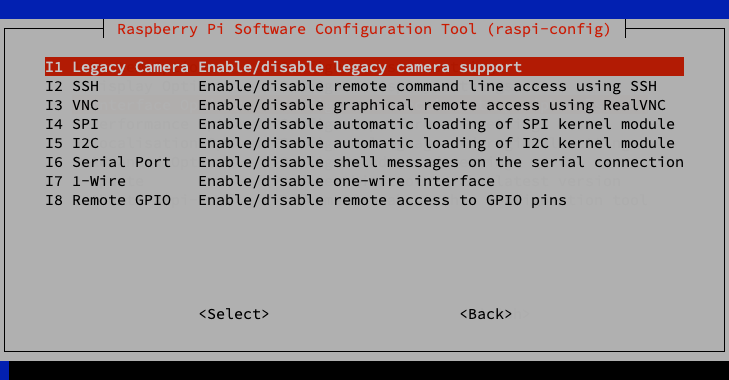Click 'shell messages on the serial connection' text
The height and width of the screenshot is (380, 729).
(x=508, y=162)
